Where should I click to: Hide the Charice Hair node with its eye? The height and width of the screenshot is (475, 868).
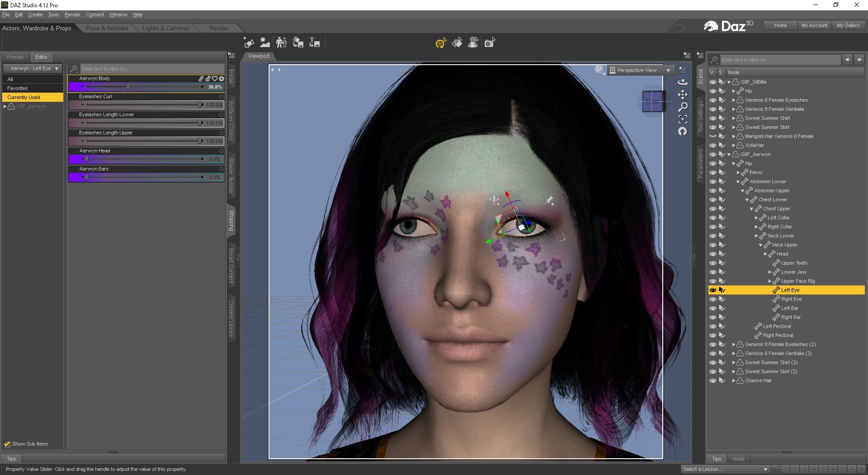713,380
